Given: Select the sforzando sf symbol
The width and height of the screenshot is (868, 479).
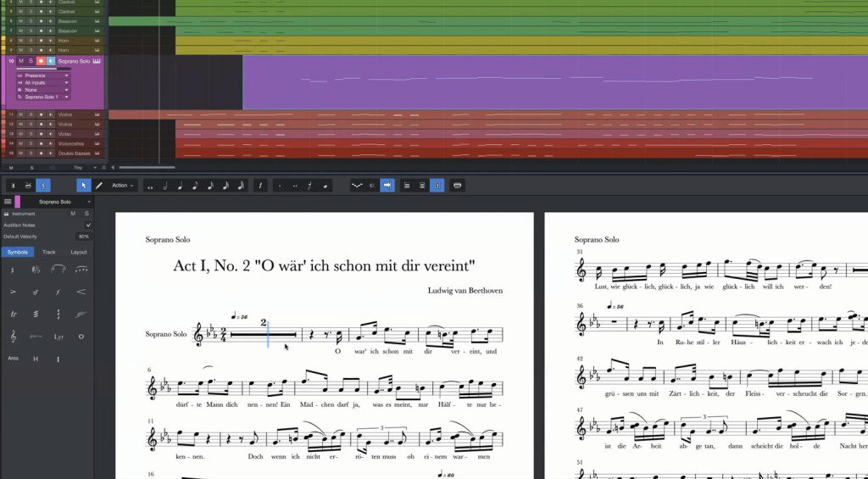Looking at the screenshot, I should coord(36,292).
